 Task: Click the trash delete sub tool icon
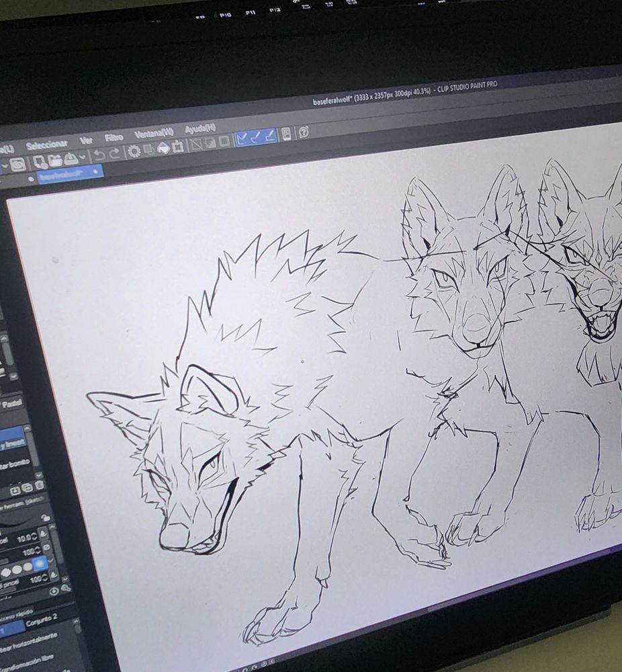tap(40, 485)
